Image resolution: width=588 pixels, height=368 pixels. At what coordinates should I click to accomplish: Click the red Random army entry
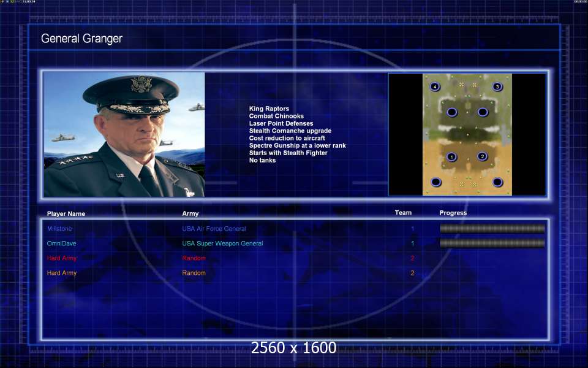click(194, 258)
